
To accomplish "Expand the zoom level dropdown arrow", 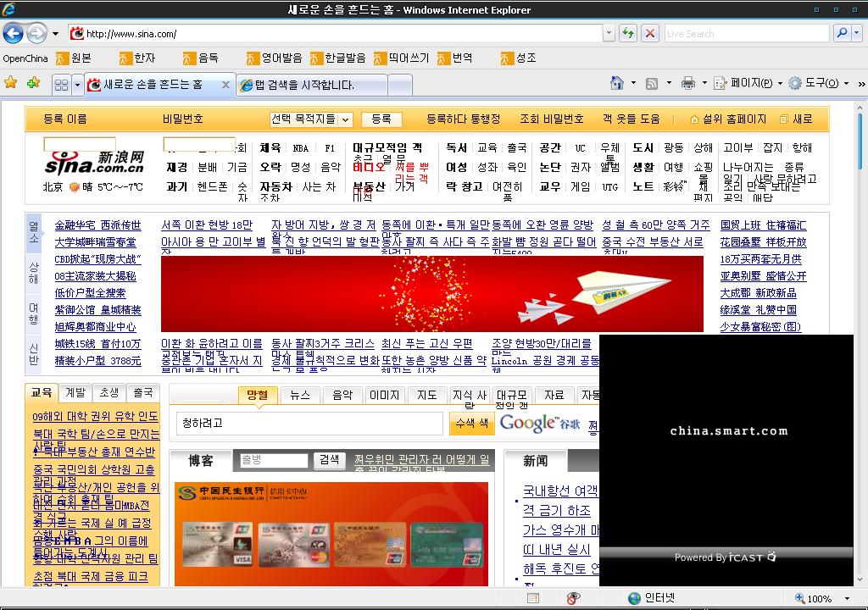I will click(847, 598).
